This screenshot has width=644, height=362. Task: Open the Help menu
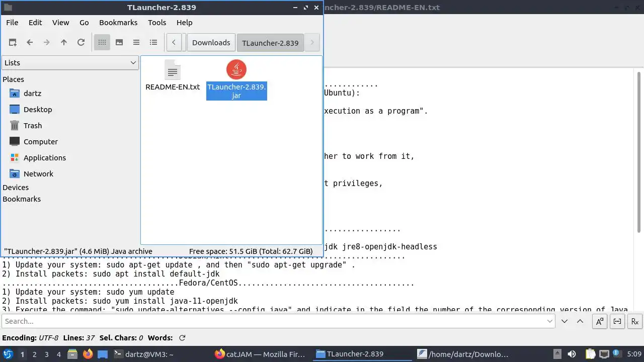pos(185,23)
